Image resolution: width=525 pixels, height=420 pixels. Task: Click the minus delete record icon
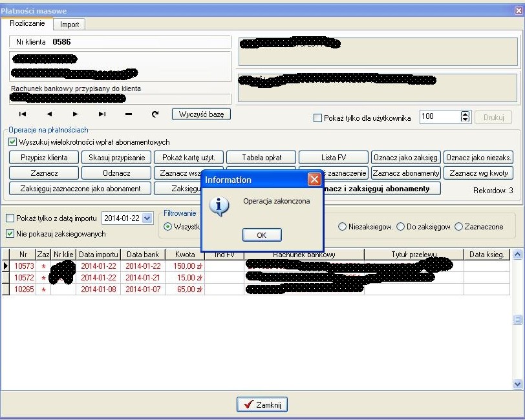[129, 114]
